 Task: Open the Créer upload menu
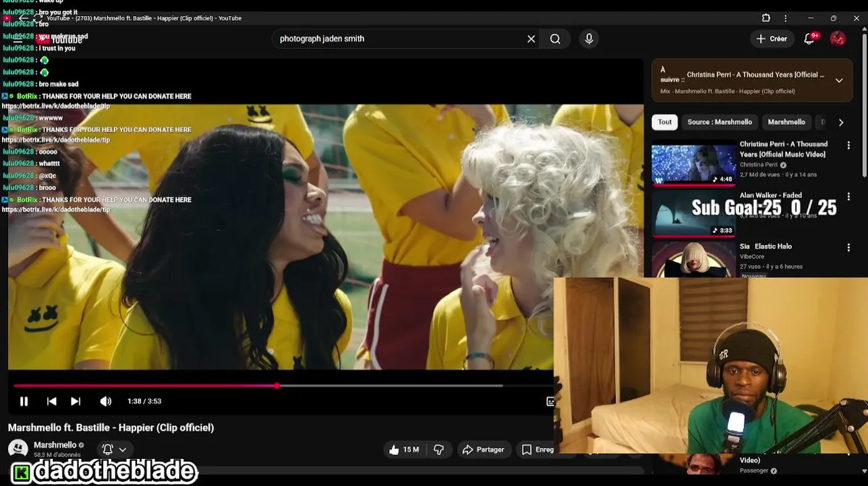(x=772, y=39)
